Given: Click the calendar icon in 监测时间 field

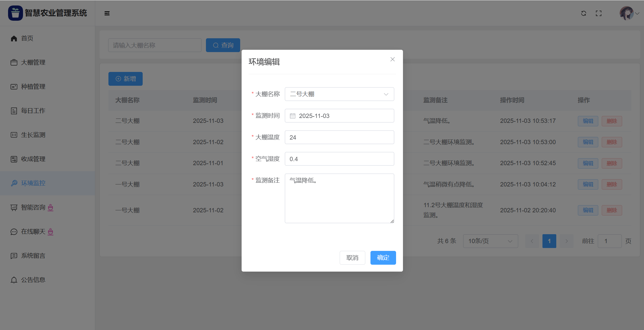Looking at the screenshot, I should (293, 116).
